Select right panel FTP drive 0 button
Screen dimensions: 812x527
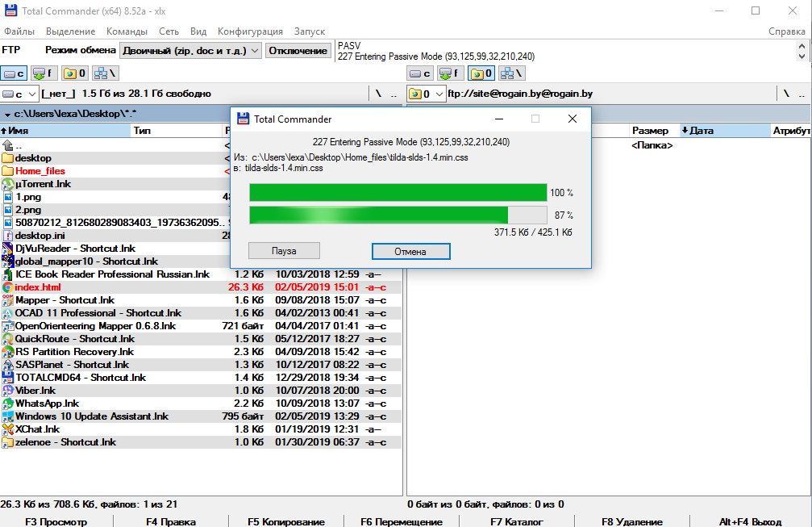[x=481, y=73]
